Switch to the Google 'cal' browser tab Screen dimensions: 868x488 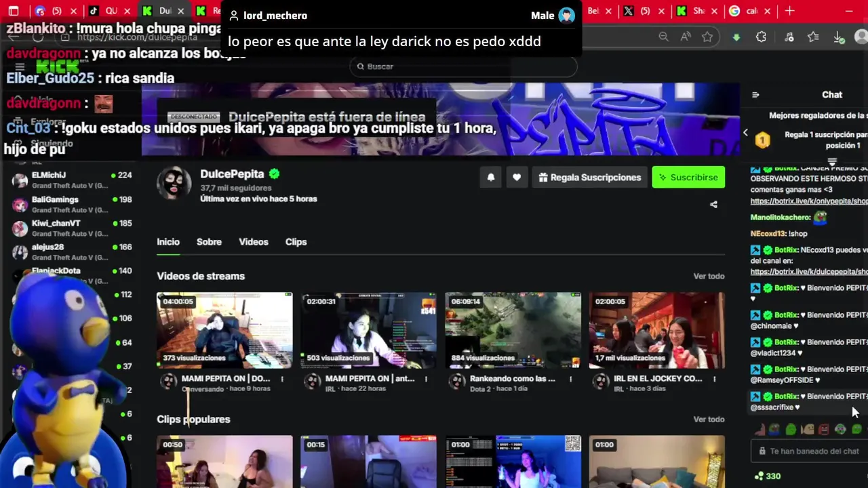pyautogui.click(x=751, y=11)
